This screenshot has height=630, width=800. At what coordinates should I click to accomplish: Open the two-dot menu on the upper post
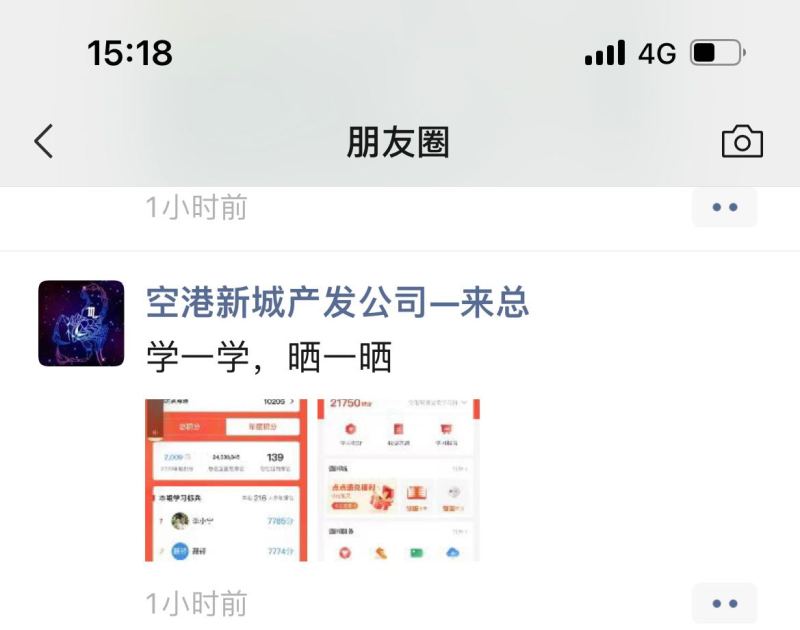(x=724, y=207)
